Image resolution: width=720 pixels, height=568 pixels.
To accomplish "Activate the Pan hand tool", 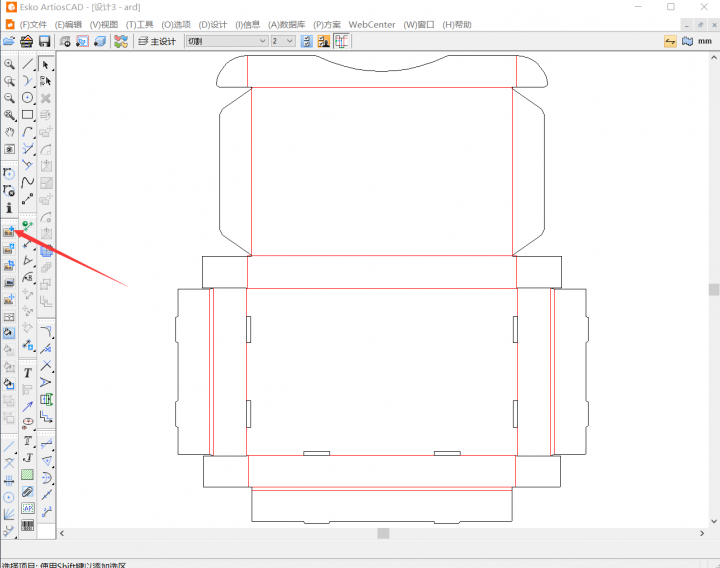I will point(9,131).
